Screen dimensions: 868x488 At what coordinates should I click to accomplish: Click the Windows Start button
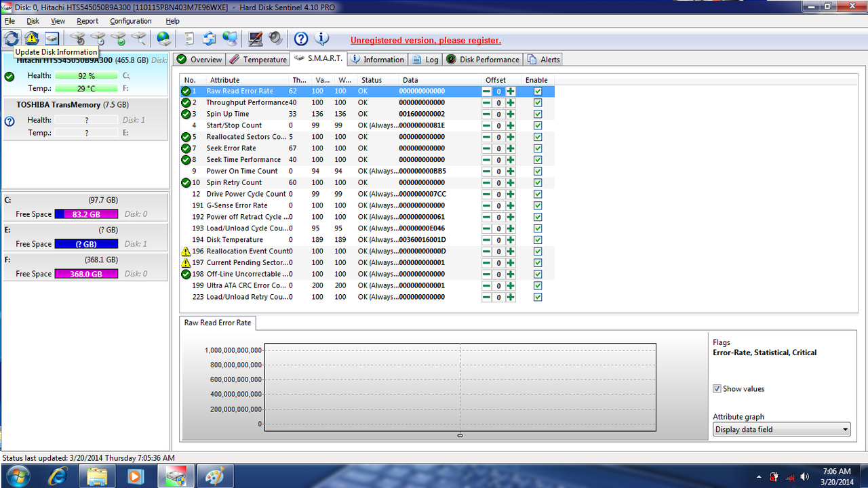click(x=18, y=476)
